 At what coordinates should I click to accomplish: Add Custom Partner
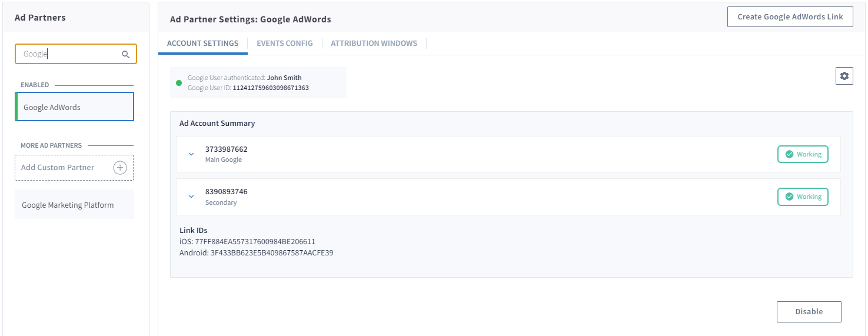pyautogui.click(x=74, y=168)
